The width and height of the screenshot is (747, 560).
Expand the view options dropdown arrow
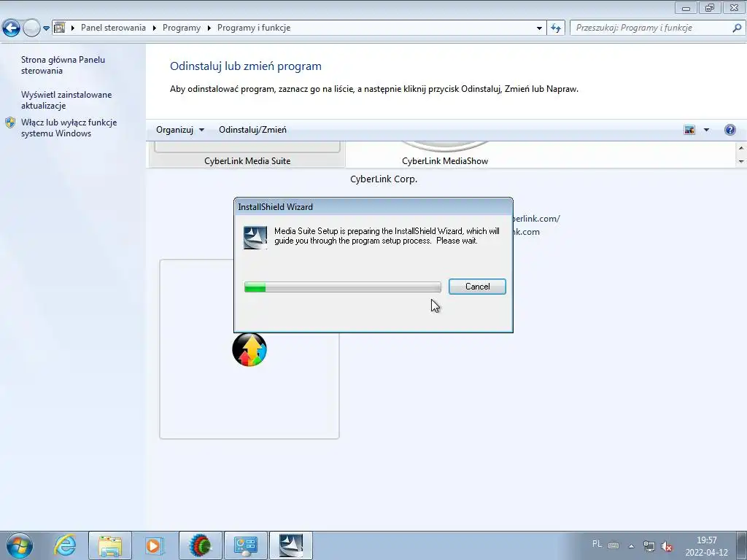pos(706,130)
